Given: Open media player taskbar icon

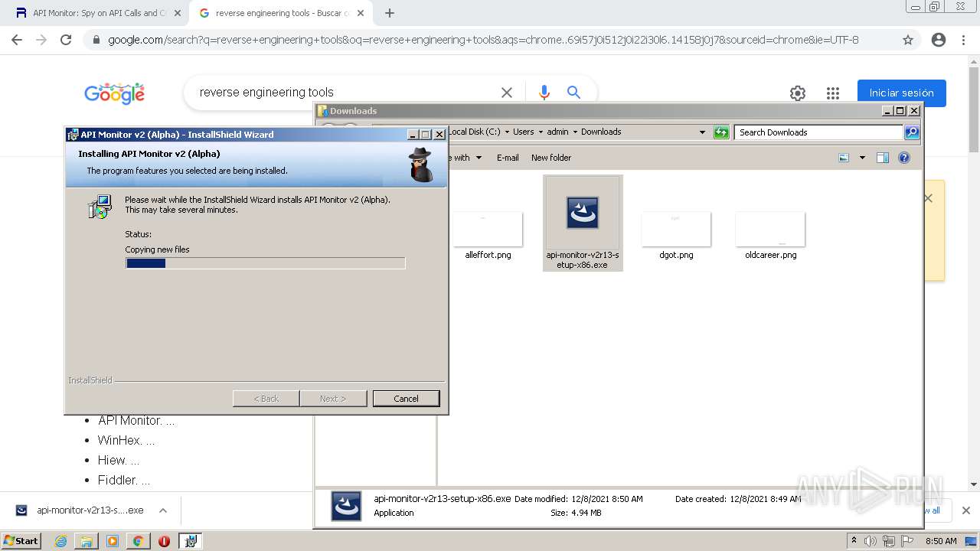Looking at the screenshot, I should (x=112, y=541).
